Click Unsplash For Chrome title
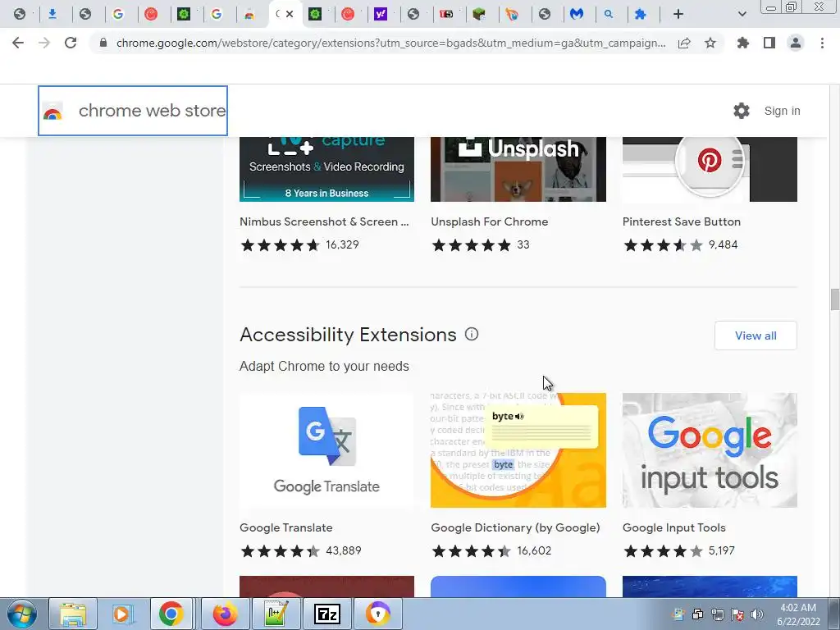The image size is (840, 630). click(490, 221)
